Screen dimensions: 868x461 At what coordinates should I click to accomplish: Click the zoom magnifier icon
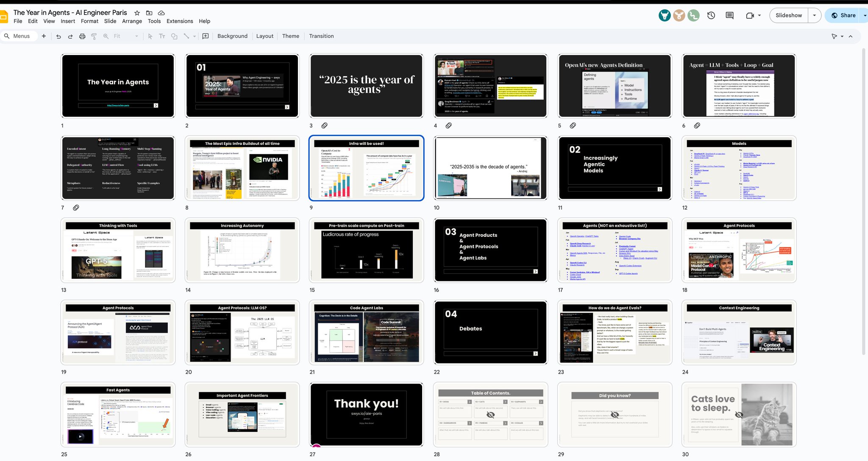click(x=106, y=36)
